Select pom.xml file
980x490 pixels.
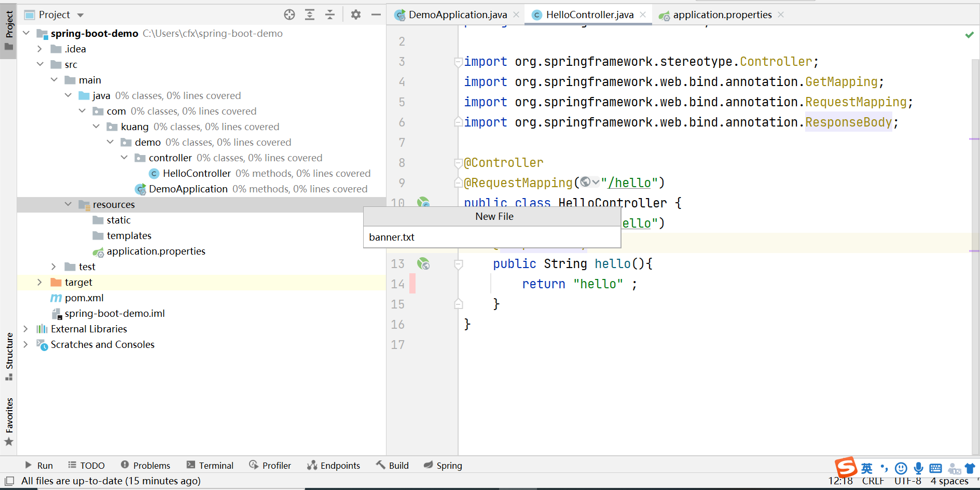pyautogui.click(x=84, y=298)
